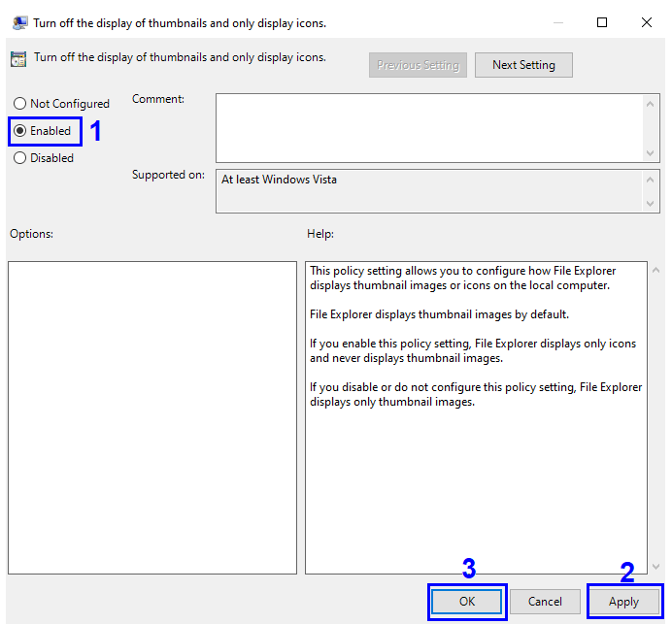
Task: Click the 'Comment:' label
Action: point(158,99)
